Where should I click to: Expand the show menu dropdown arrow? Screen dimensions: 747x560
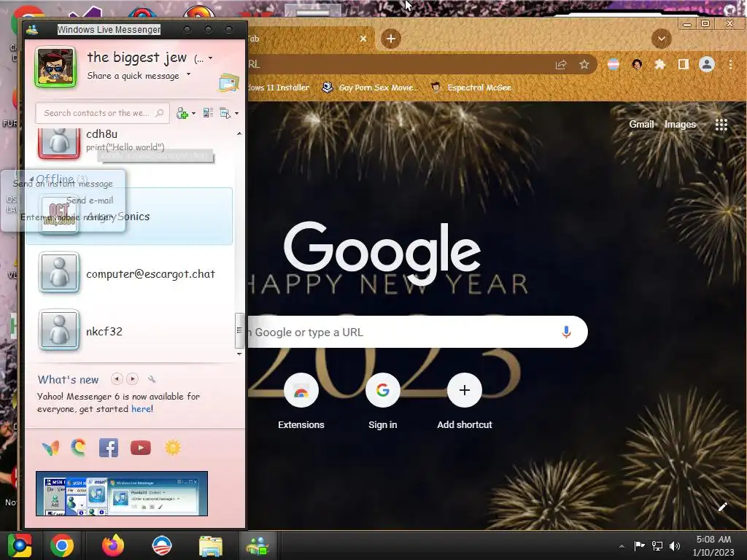coord(236,113)
